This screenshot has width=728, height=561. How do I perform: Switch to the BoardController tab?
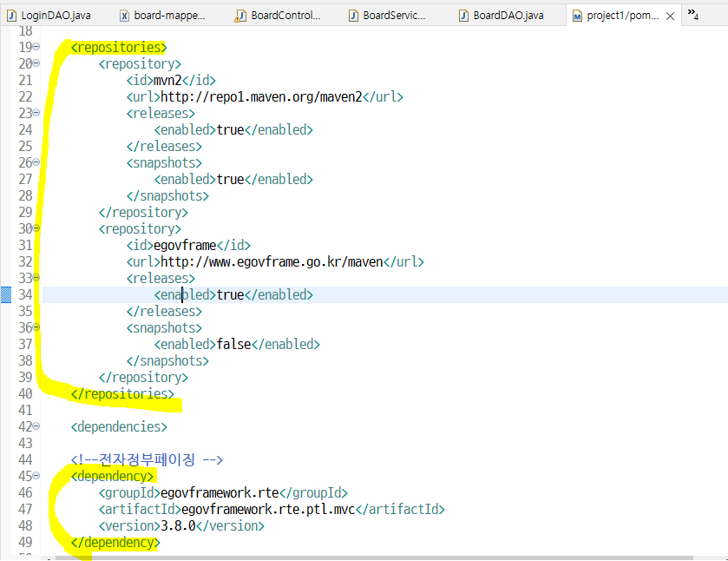[278, 16]
